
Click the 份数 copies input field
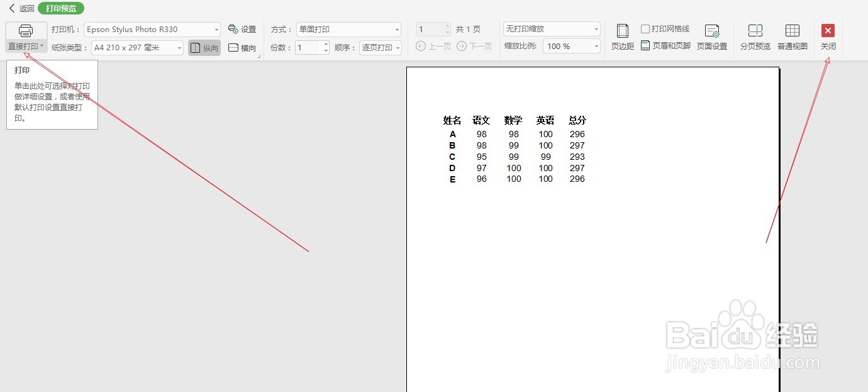pos(309,47)
